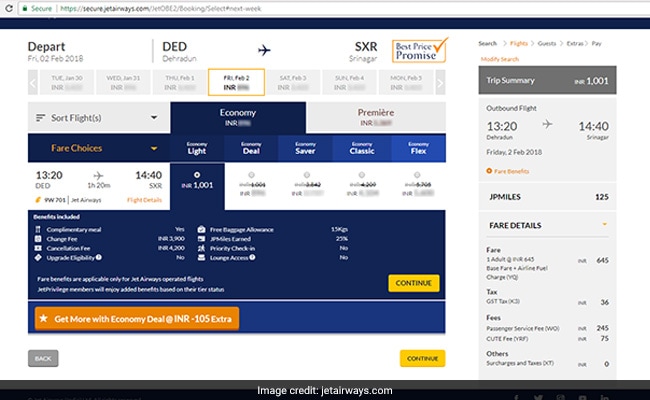
Task: Click the Jet Airways logo beside 9W 701
Action: (x=38, y=200)
